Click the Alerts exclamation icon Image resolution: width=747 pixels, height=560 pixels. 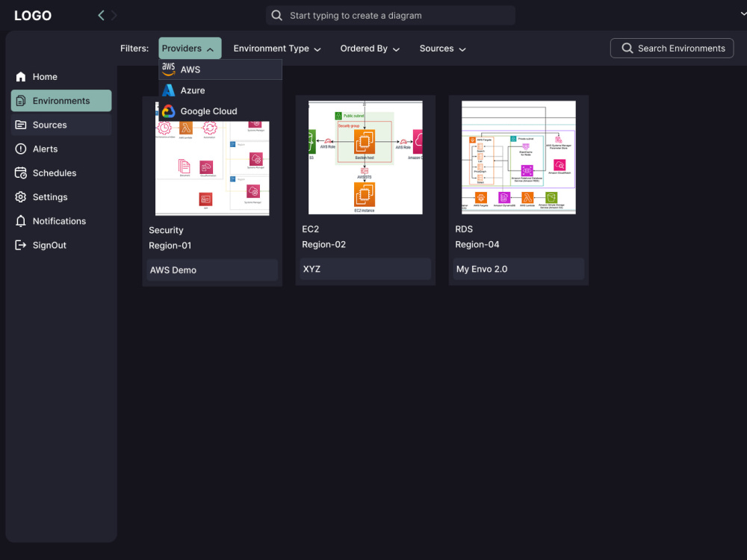point(20,149)
